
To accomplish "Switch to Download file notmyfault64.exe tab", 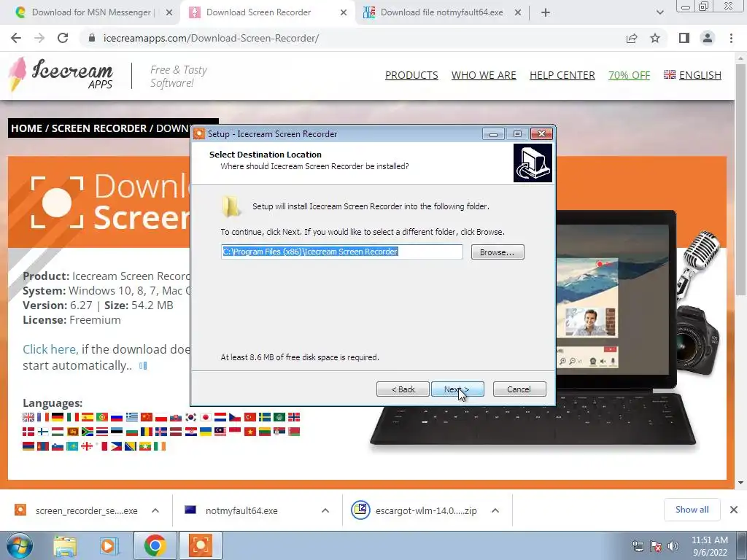I will [x=441, y=12].
